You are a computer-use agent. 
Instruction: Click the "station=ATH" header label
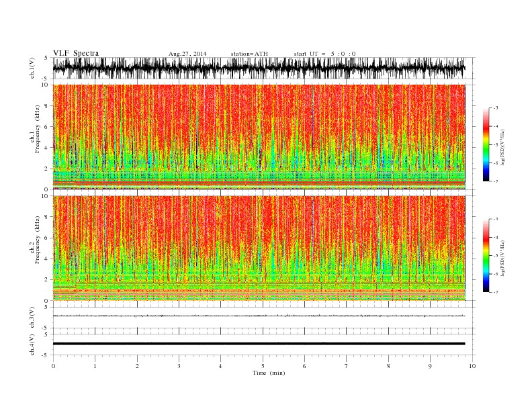(x=249, y=54)
